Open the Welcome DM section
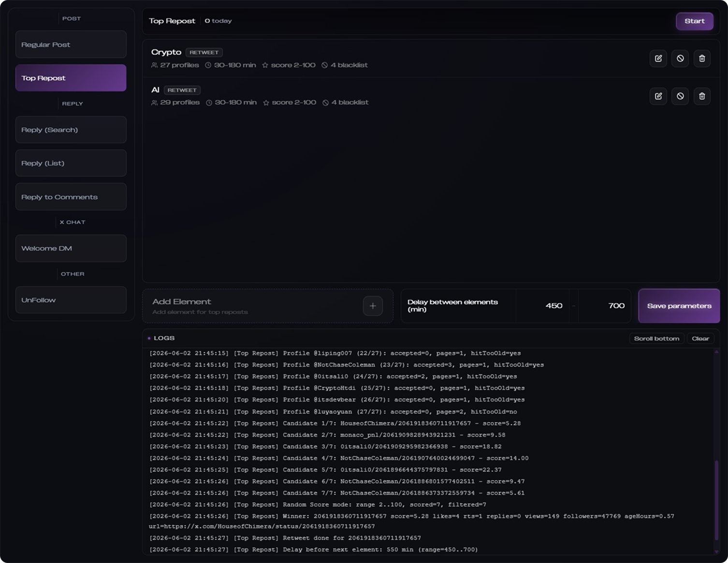 point(71,248)
